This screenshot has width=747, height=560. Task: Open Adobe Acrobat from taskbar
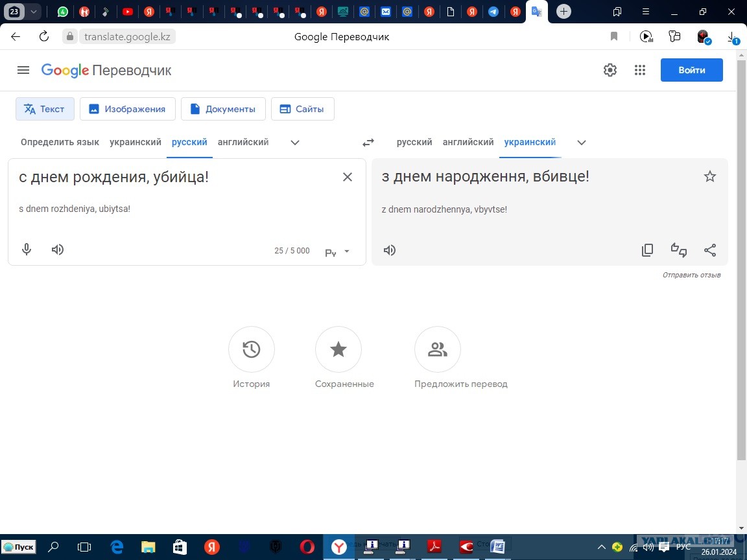[434, 546]
